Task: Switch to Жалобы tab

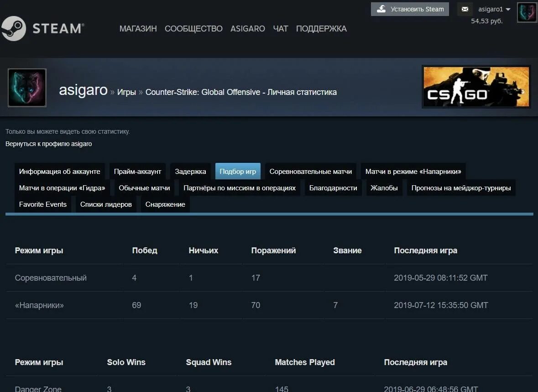Action: pos(384,188)
